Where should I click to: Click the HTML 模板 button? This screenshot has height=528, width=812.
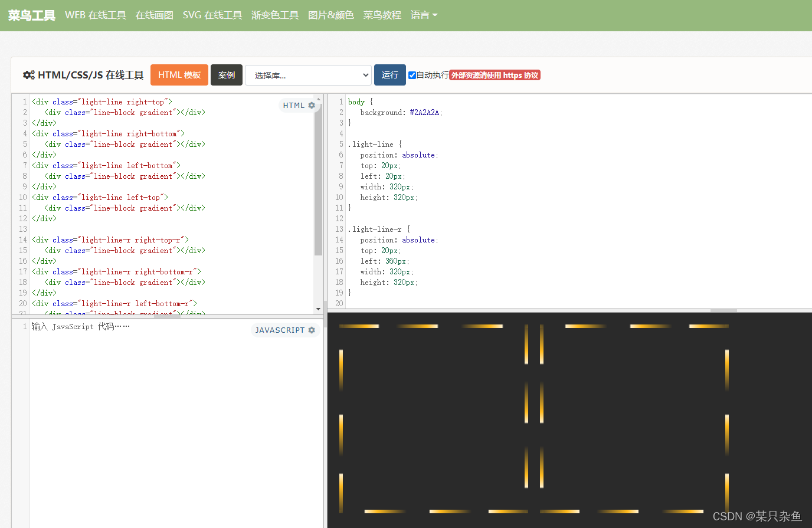(179, 75)
